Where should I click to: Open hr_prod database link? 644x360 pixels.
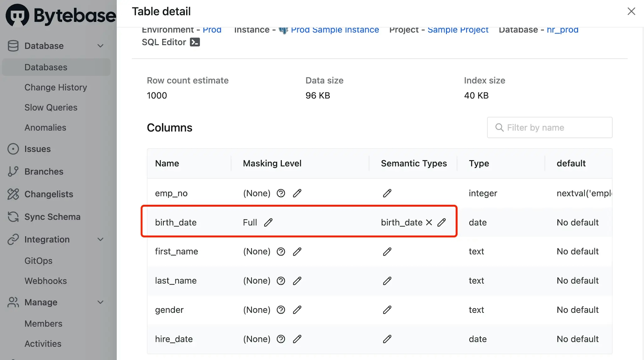click(562, 30)
